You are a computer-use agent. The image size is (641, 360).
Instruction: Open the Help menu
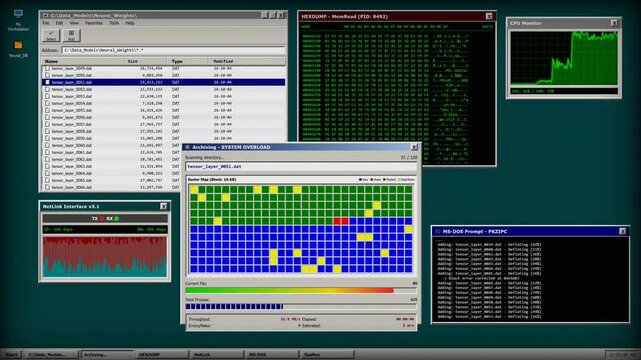coord(130,23)
